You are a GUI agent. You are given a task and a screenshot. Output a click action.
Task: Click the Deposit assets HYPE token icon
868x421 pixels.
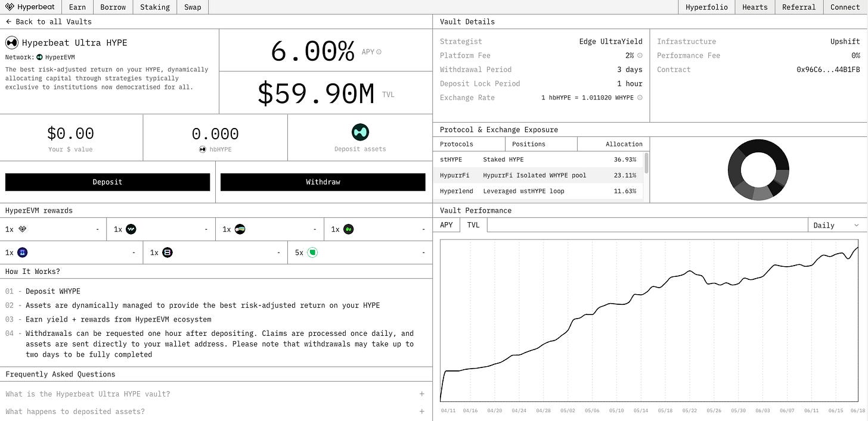pyautogui.click(x=360, y=132)
